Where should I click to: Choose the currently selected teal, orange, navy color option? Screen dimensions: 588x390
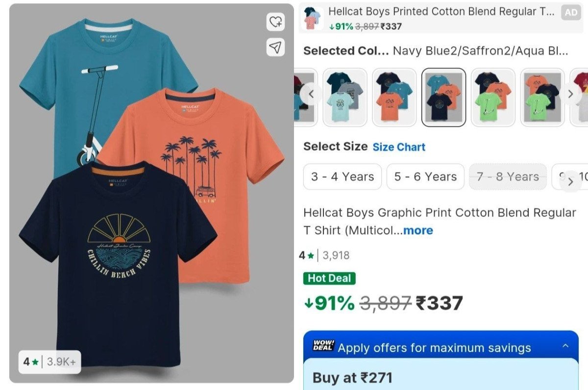click(x=443, y=97)
